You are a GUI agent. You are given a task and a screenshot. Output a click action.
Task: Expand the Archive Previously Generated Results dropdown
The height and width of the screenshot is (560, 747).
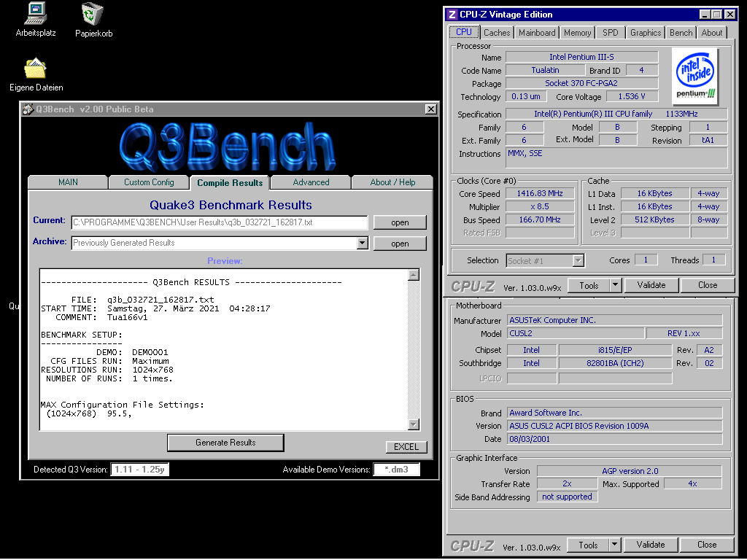point(362,244)
